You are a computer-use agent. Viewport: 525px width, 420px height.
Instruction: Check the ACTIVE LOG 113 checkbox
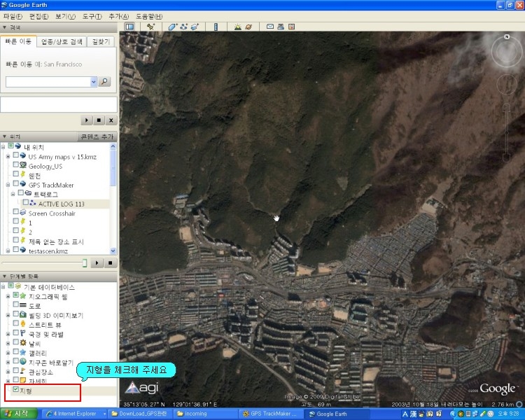[27, 203]
